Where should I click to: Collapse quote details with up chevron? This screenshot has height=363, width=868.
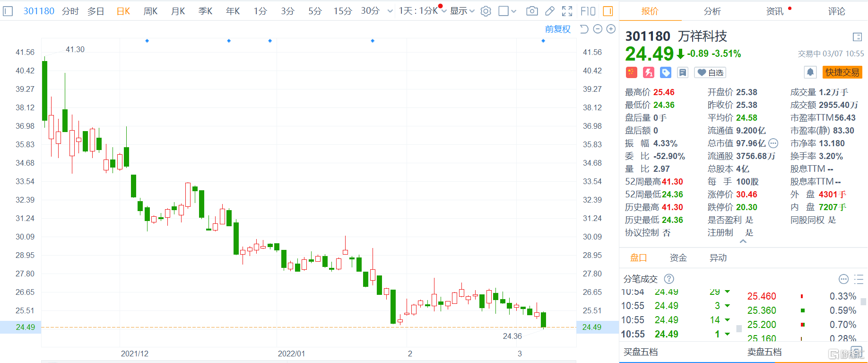point(743,241)
